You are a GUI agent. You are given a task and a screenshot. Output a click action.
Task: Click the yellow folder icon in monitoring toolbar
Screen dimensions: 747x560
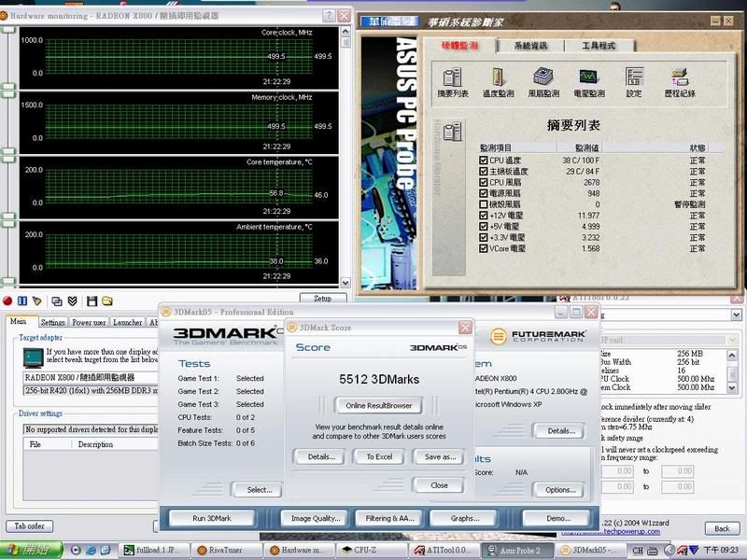[x=107, y=301]
